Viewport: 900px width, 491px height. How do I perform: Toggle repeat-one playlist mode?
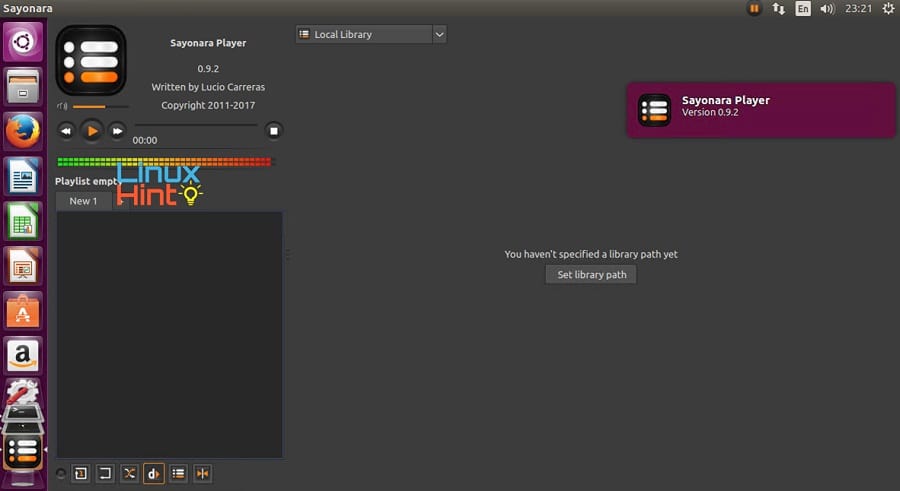pos(81,473)
